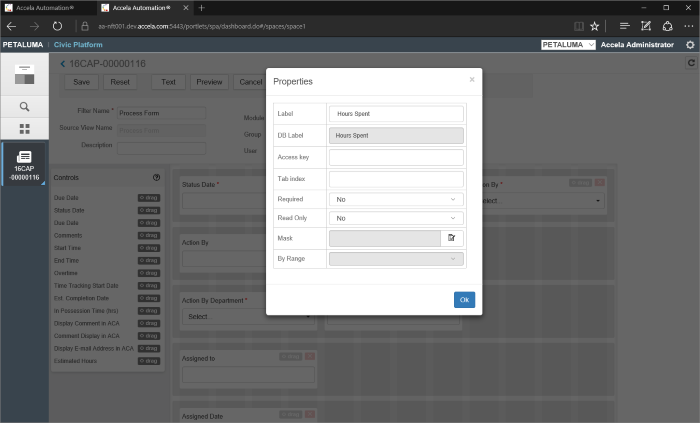Click the browser favorites star icon
The width and height of the screenshot is (700, 423).
(595, 26)
